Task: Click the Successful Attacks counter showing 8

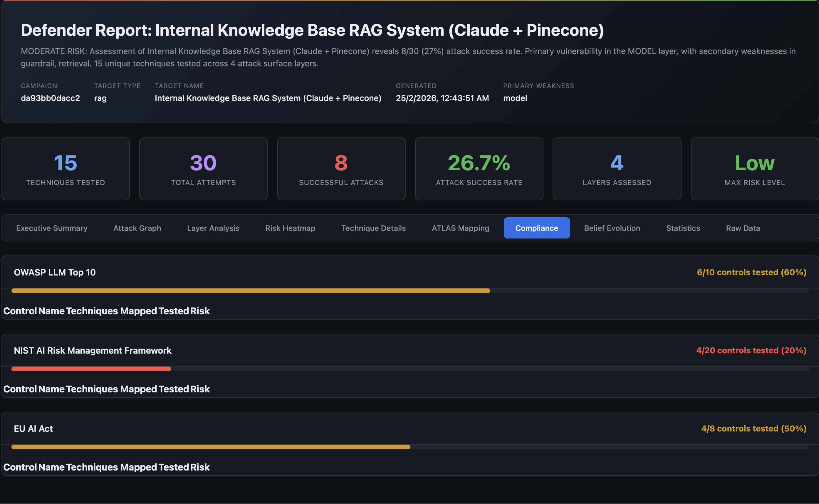Action: pos(341,169)
